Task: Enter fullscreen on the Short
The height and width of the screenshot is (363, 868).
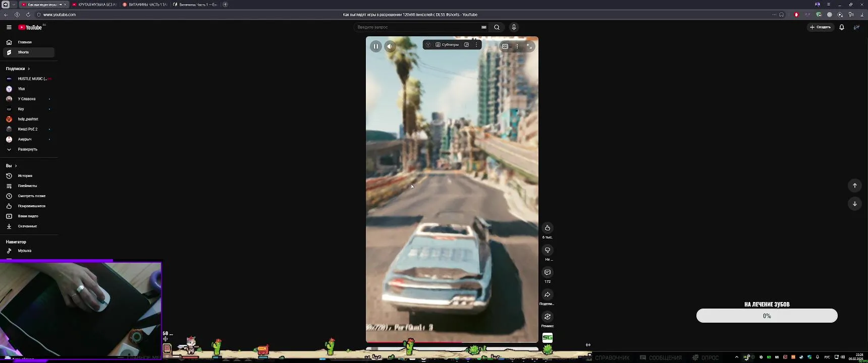Action: coord(529,46)
